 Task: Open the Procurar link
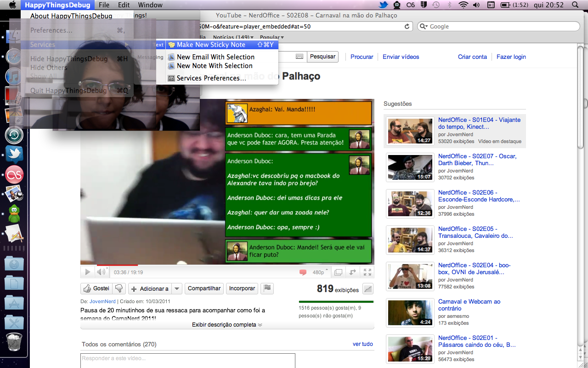pos(362,57)
